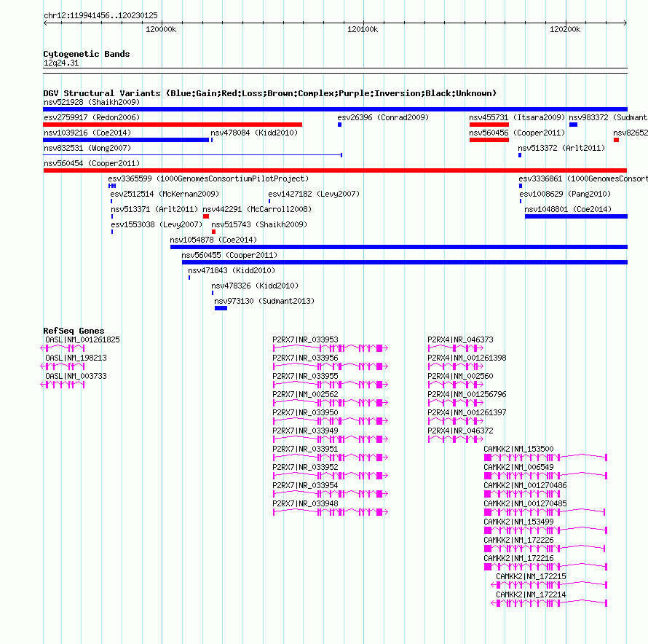
Task: Click the CAMKK2|NM_153499 transcript label
Action: [518, 522]
